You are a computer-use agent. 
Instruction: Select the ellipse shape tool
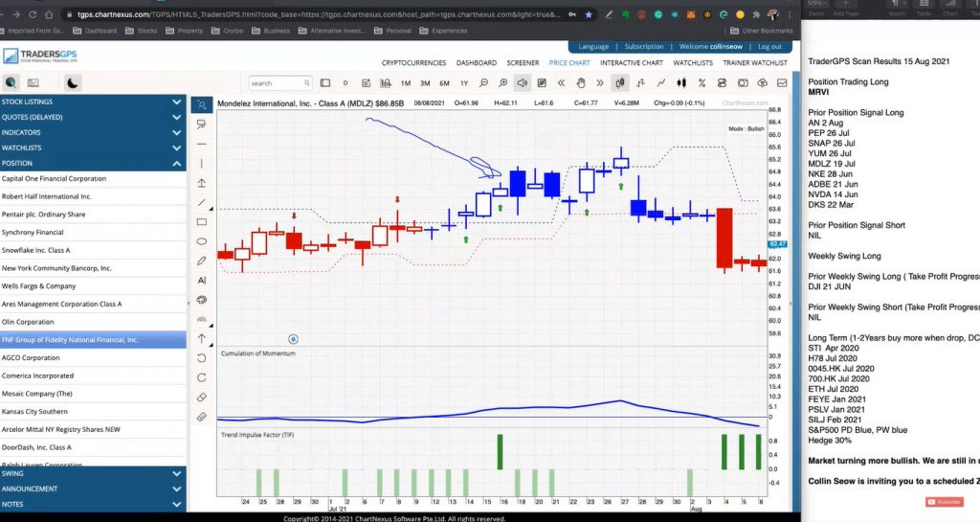201,241
